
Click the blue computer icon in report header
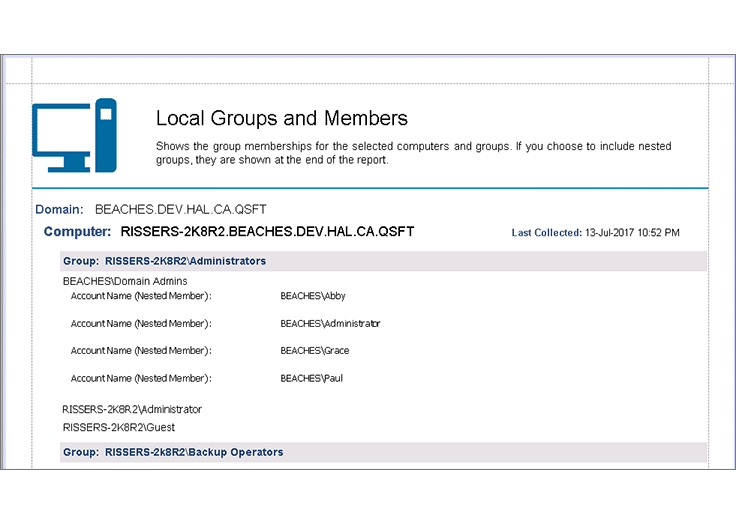pos(74,135)
